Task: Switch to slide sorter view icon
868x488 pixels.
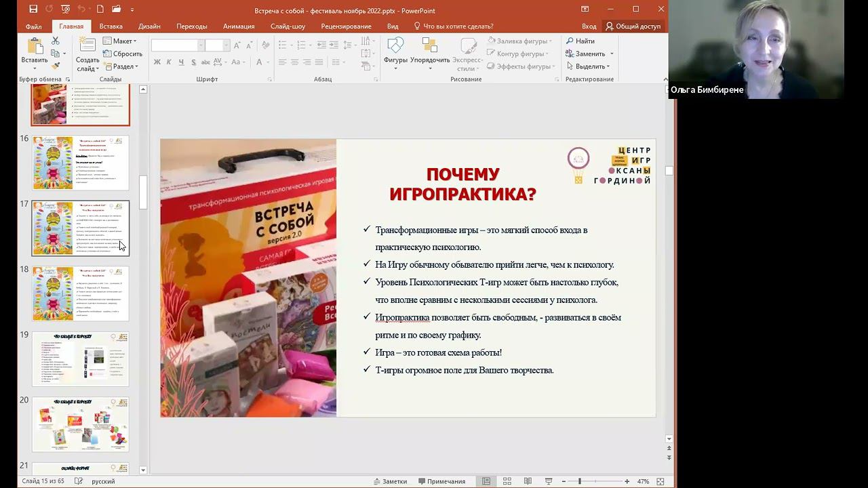Action: point(507,481)
